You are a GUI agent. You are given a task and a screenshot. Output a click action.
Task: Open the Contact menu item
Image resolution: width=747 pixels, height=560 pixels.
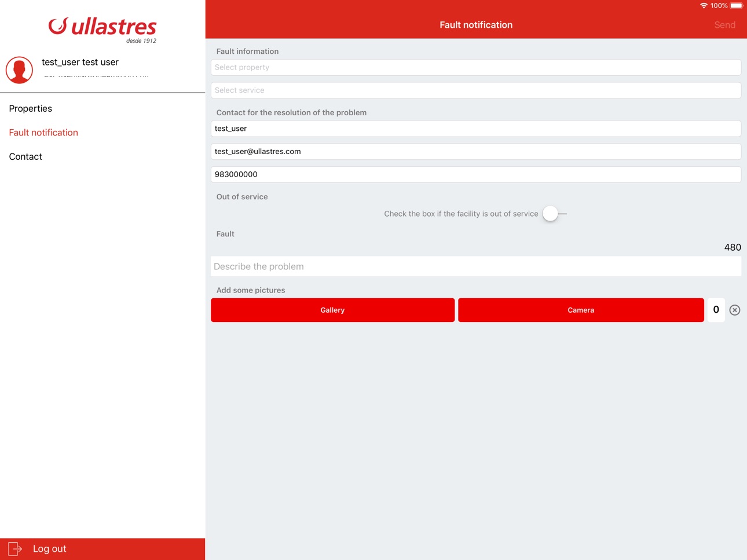(x=25, y=156)
